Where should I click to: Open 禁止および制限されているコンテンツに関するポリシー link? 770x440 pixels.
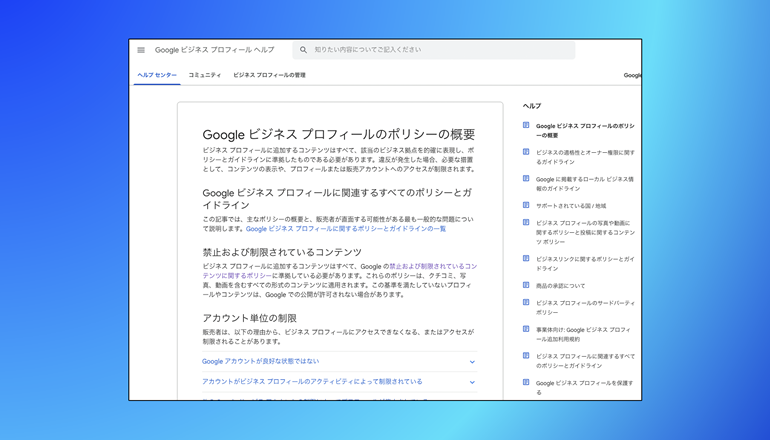(x=339, y=271)
